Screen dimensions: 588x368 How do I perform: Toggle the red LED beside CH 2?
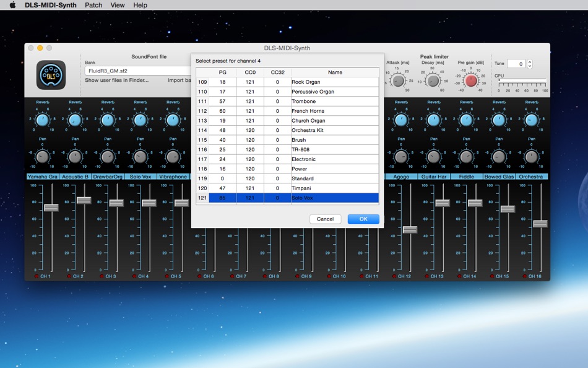(69, 276)
